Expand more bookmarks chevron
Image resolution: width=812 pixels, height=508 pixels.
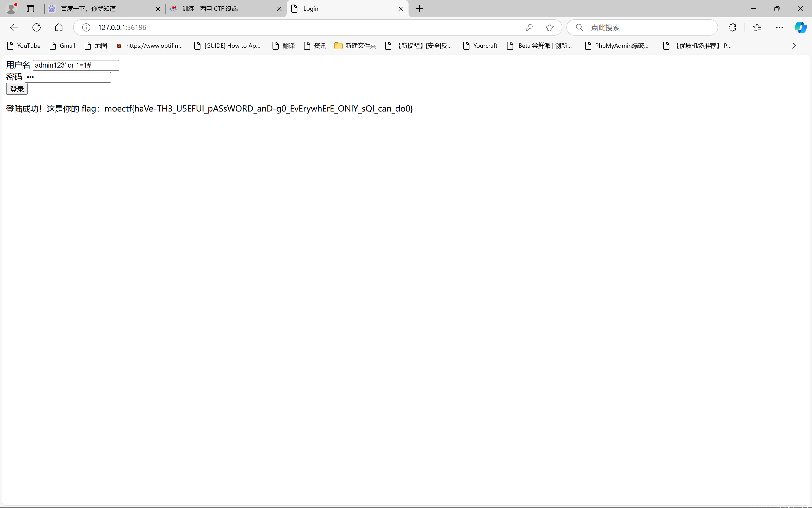point(794,46)
